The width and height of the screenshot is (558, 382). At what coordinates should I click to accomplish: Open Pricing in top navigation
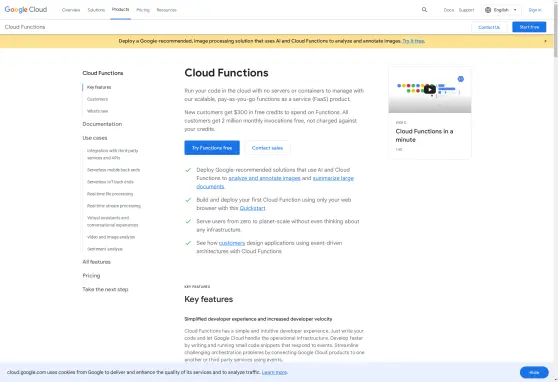click(x=143, y=10)
